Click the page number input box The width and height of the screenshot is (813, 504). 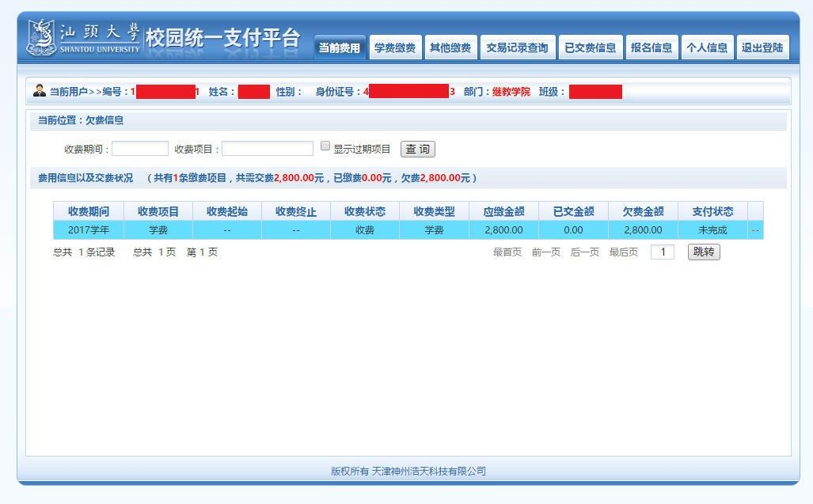click(662, 252)
